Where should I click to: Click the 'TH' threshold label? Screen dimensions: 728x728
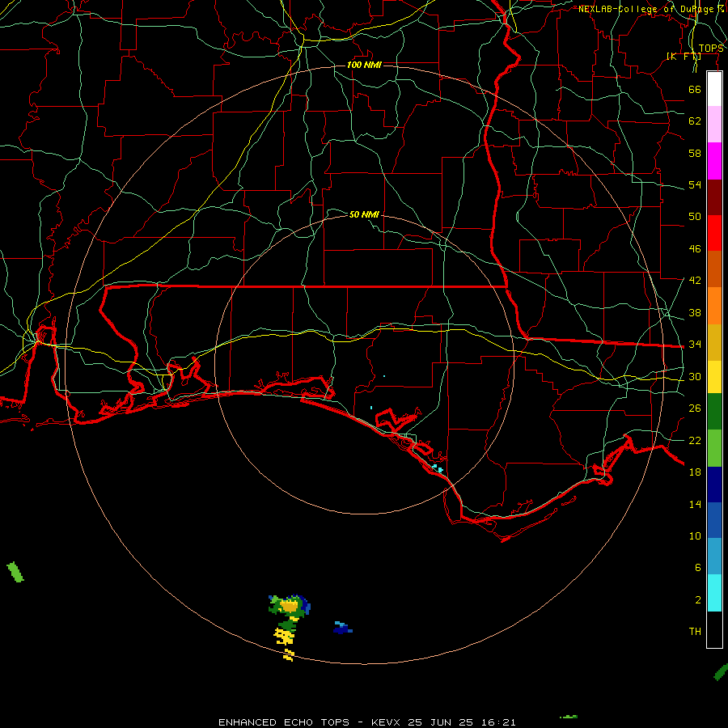point(695,632)
